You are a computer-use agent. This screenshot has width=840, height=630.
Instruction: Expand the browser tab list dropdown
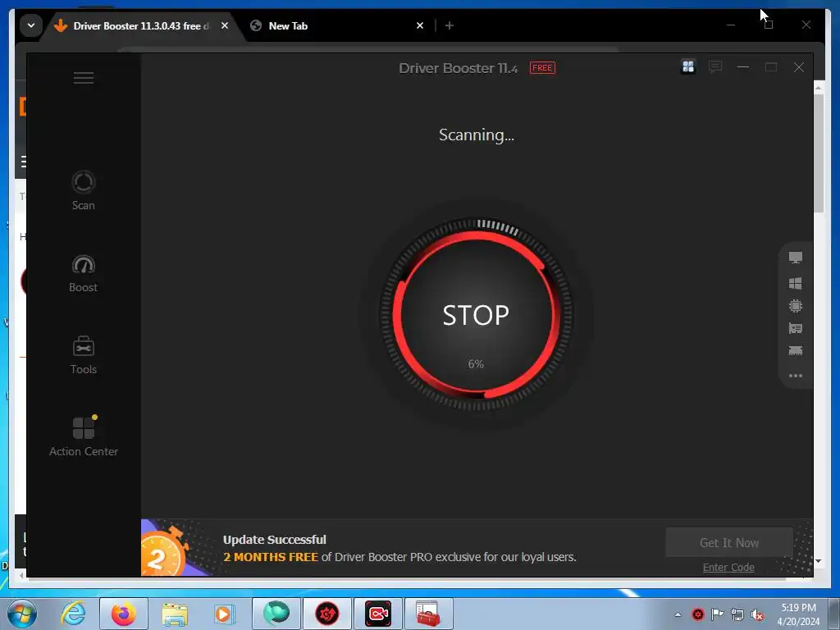click(31, 25)
